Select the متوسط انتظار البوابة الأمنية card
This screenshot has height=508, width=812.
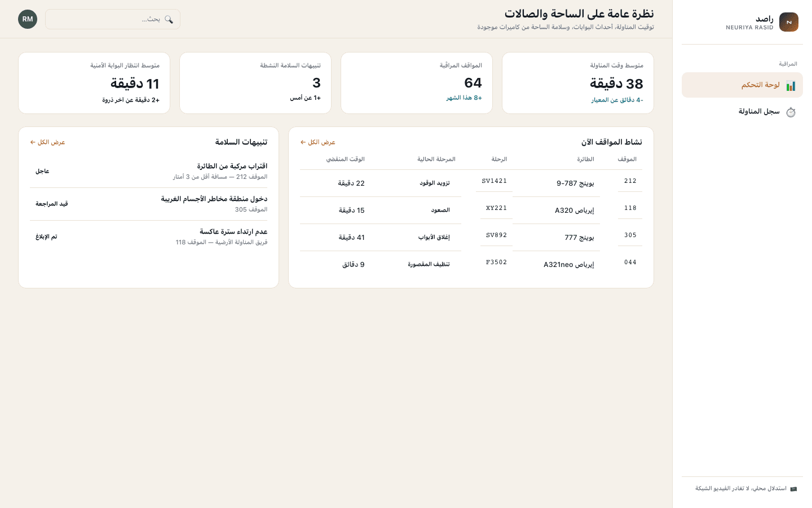pos(94,83)
